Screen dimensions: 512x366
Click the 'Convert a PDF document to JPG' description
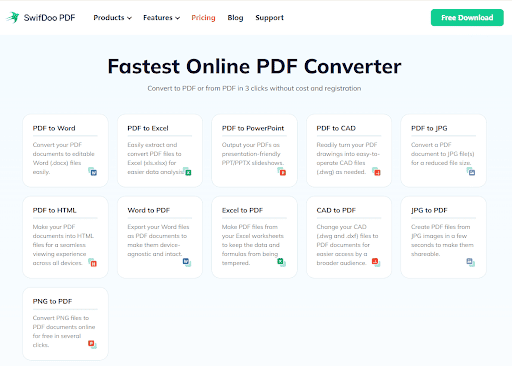[x=443, y=154]
